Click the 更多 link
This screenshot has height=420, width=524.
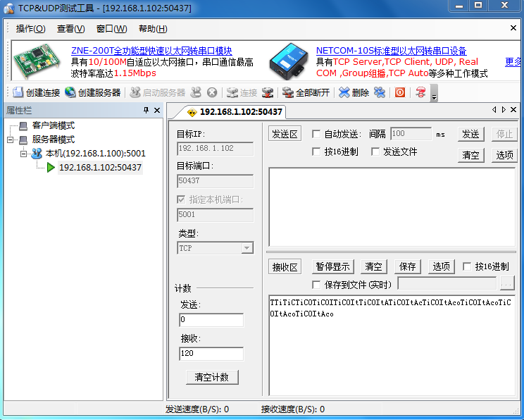point(513,61)
